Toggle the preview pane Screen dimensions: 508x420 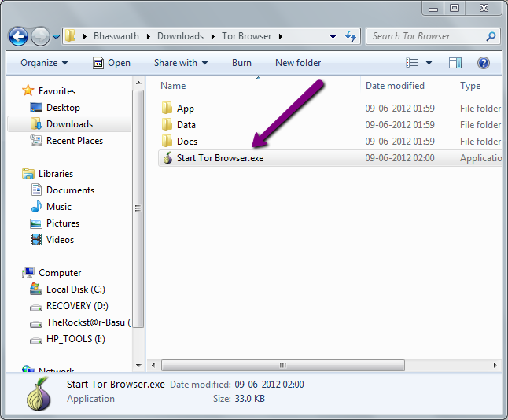(x=455, y=63)
